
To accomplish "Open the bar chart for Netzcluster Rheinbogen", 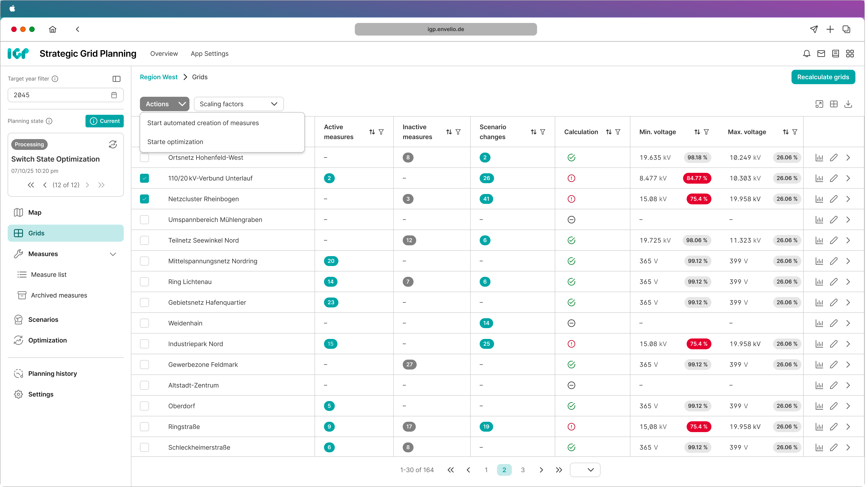I will coord(819,199).
